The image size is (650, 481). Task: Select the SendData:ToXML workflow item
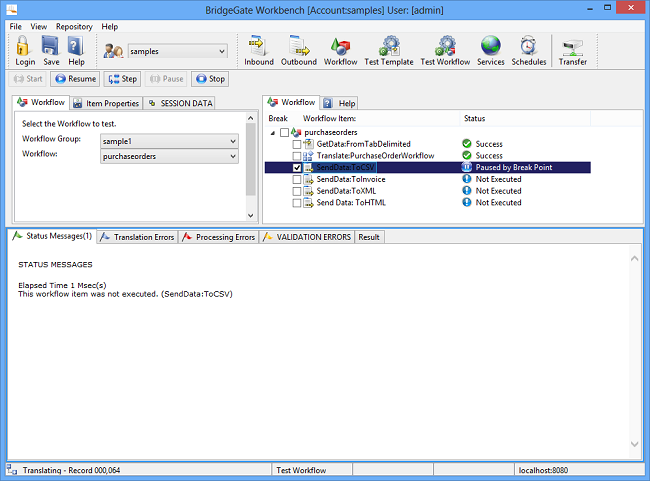pyautogui.click(x=346, y=191)
